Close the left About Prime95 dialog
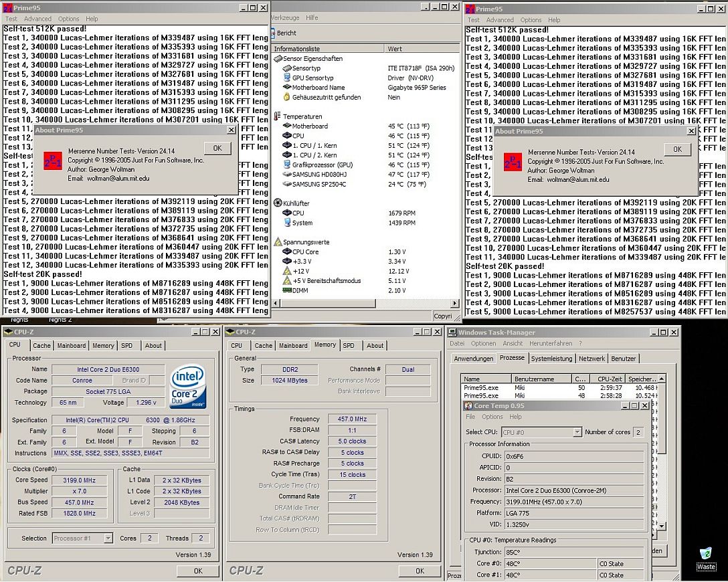 click(x=232, y=130)
